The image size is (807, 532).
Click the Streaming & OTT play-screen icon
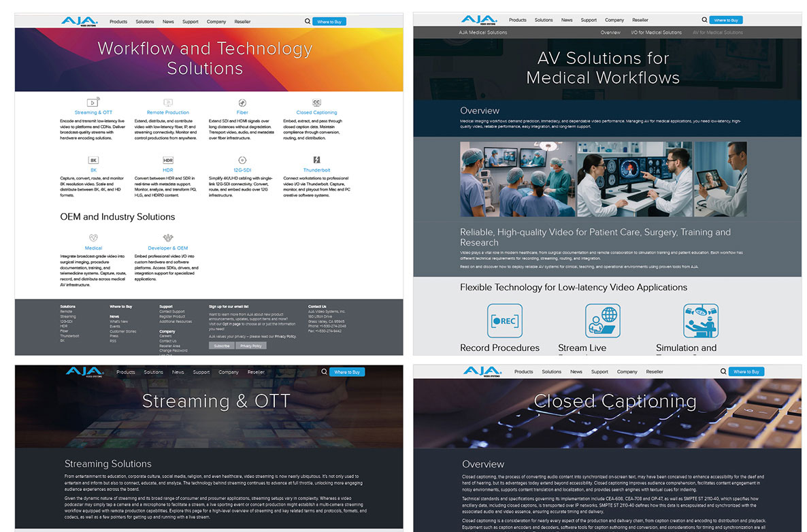click(93, 103)
